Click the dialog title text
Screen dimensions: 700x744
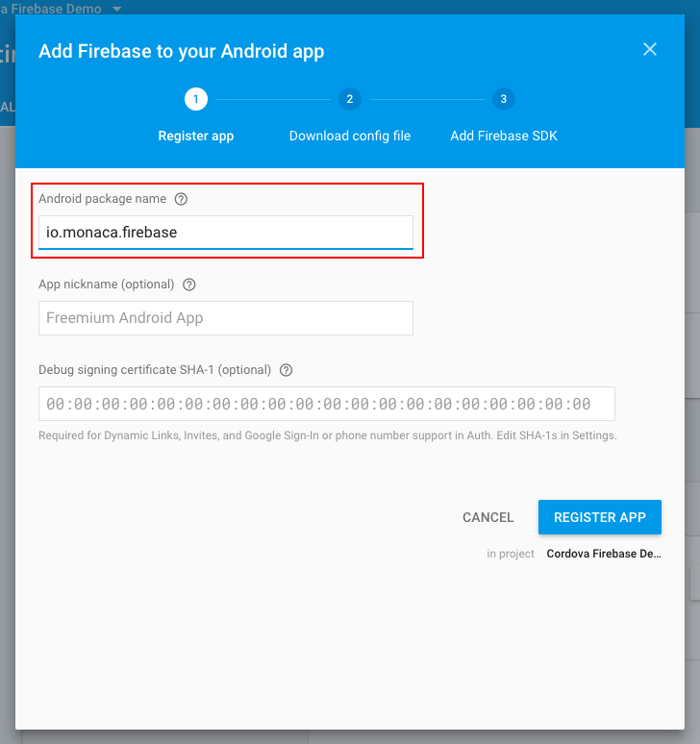coord(182,51)
